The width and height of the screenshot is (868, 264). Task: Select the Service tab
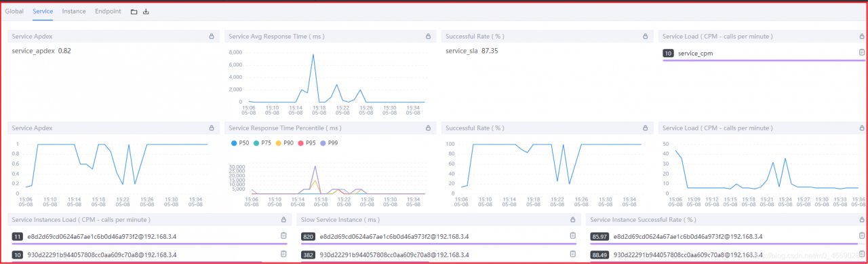[x=43, y=12]
